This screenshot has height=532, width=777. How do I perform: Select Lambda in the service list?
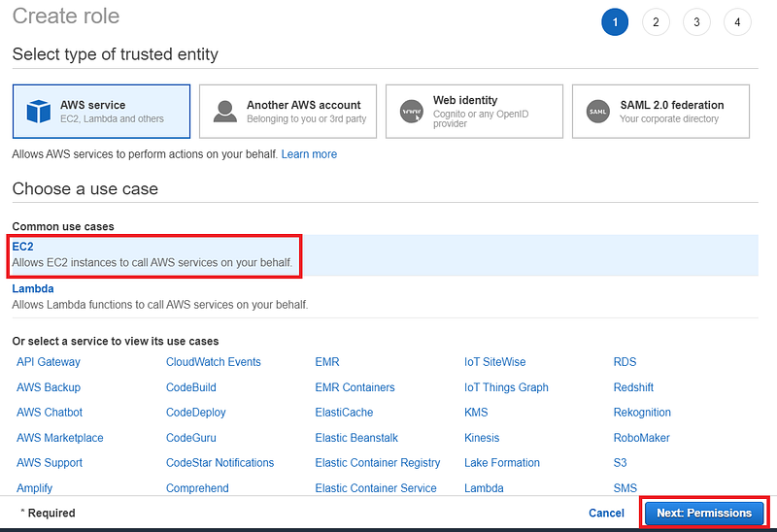484,488
